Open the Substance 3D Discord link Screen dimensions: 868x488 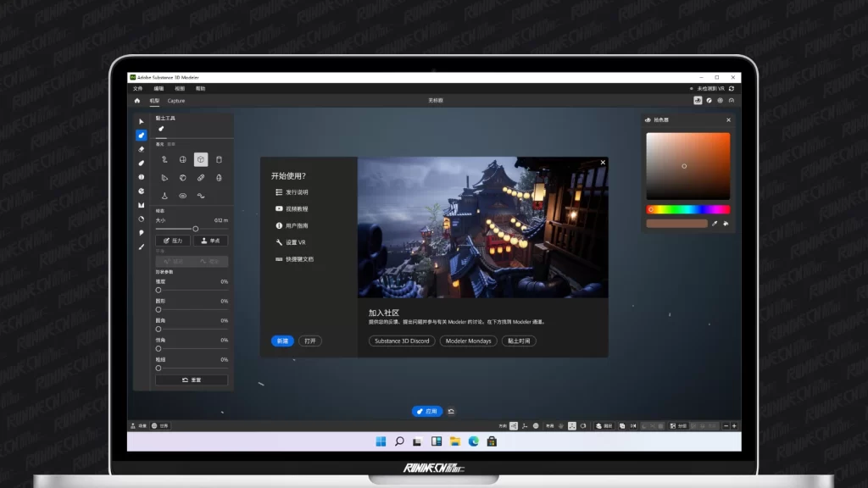point(402,341)
